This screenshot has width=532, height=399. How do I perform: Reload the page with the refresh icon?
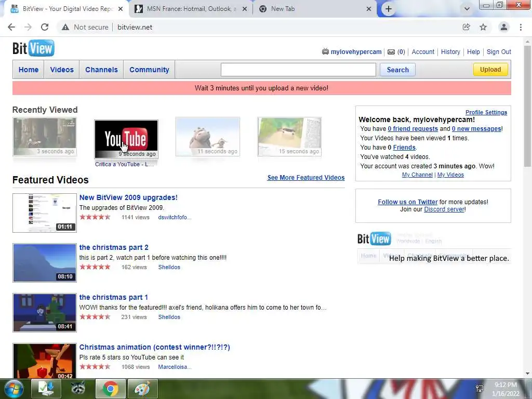pyautogui.click(x=45, y=27)
